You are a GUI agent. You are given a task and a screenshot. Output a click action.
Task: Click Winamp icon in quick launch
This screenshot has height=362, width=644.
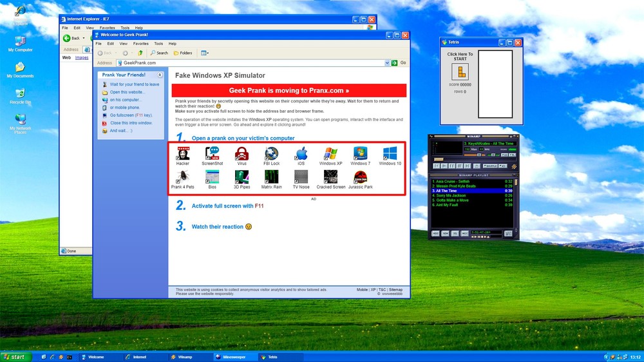pos(61,357)
